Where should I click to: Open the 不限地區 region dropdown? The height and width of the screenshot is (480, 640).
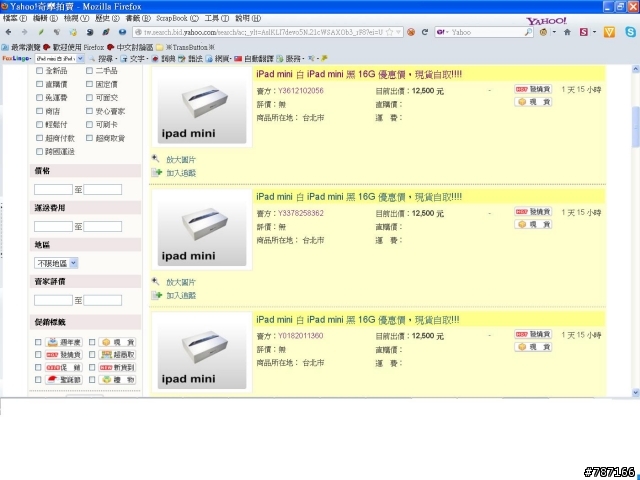(x=56, y=263)
